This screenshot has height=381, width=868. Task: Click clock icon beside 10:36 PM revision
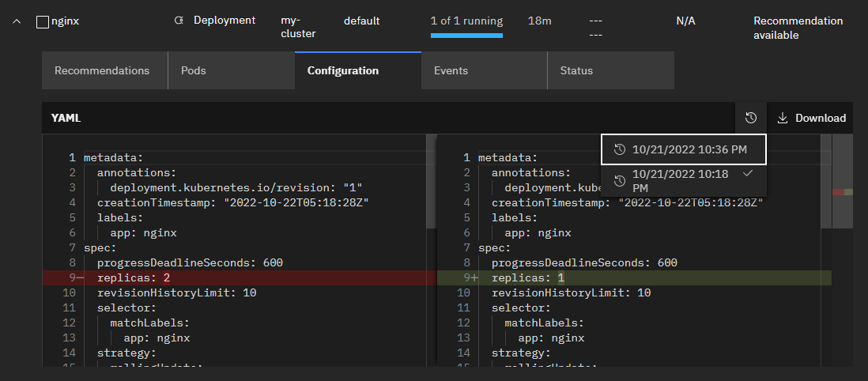[x=620, y=149]
